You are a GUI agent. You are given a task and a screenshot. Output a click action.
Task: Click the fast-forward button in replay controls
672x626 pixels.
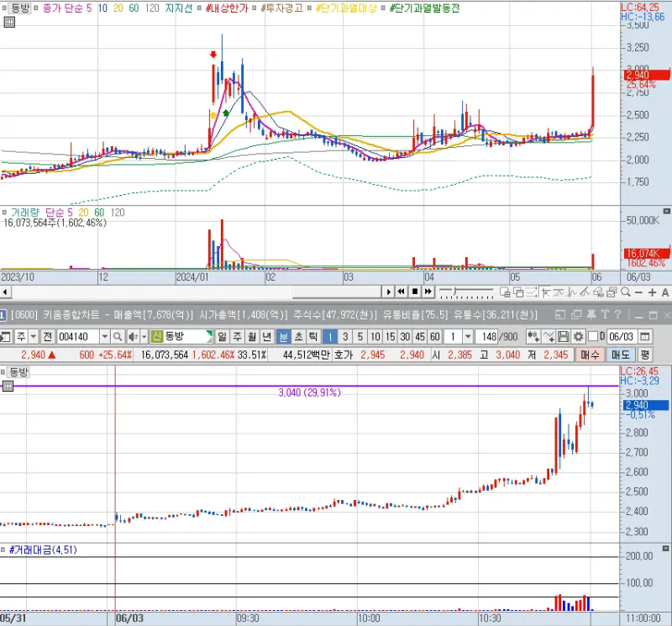tap(428, 292)
